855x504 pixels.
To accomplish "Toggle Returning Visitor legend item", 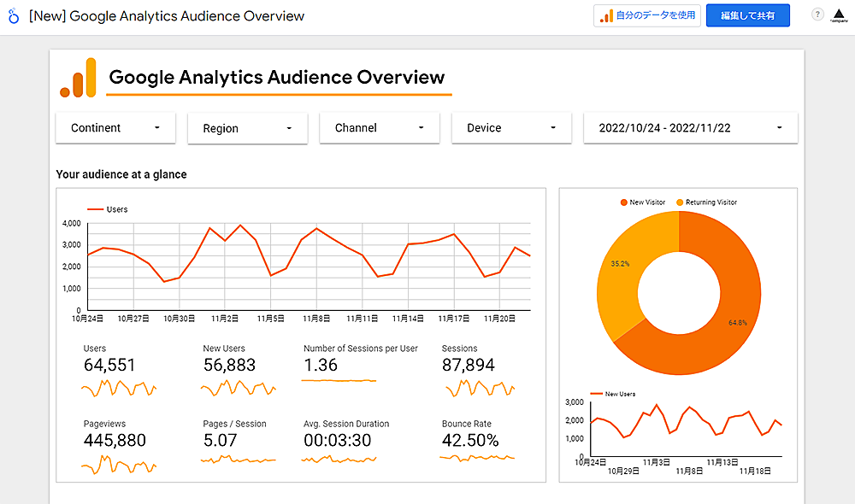I will click(706, 202).
